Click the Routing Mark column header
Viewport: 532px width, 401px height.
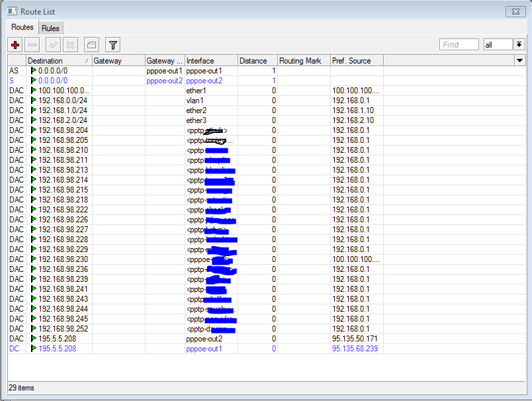(x=303, y=60)
